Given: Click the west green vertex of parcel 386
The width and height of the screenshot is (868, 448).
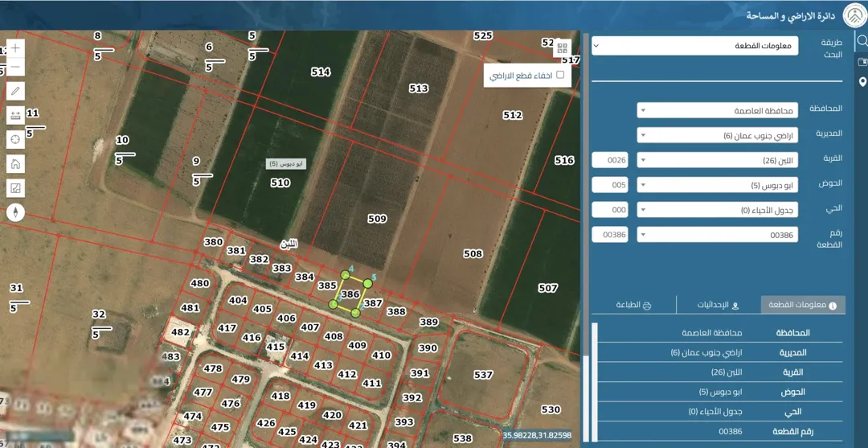Looking at the screenshot, I should pyautogui.click(x=334, y=303).
